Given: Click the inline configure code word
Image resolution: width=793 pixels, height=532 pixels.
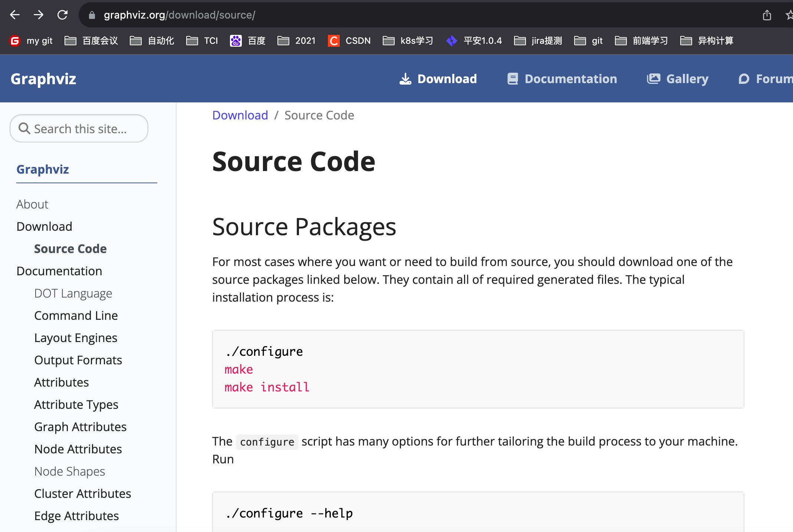Looking at the screenshot, I should coord(267,442).
